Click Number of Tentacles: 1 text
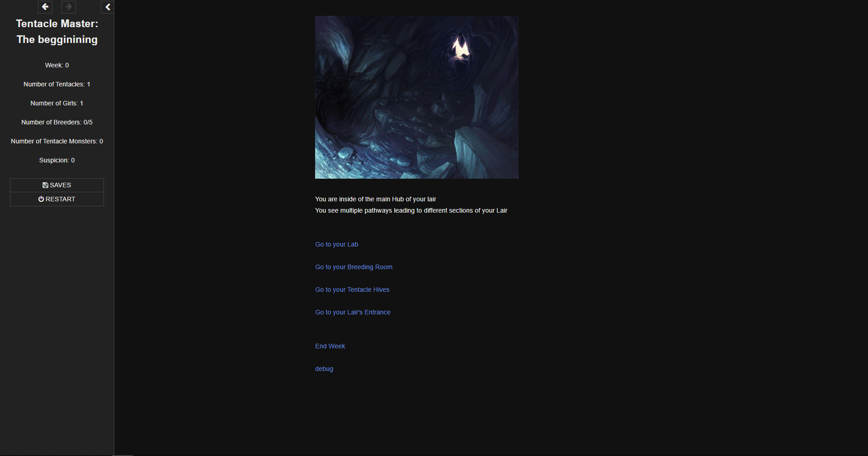 (57, 84)
